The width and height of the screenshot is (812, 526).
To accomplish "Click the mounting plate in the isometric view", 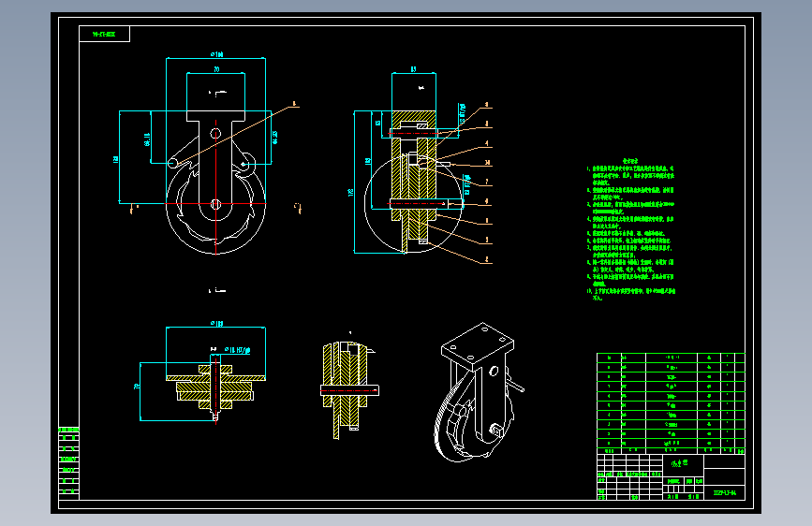I will 478,345.
